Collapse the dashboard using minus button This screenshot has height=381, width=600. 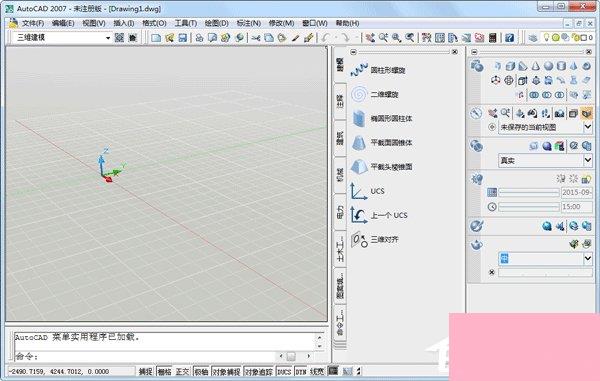click(474, 52)
